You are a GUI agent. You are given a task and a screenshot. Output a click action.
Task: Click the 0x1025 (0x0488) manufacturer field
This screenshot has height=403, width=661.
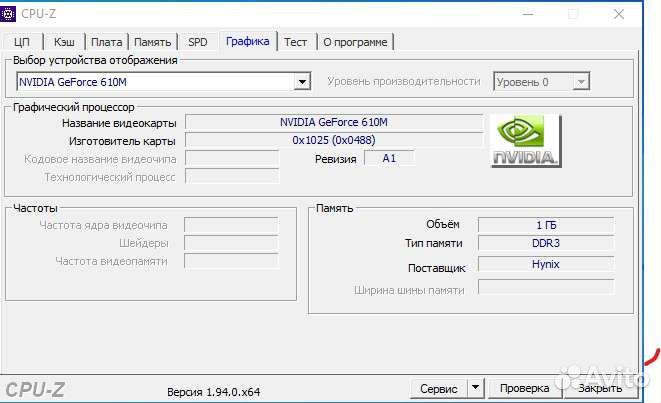334,140
